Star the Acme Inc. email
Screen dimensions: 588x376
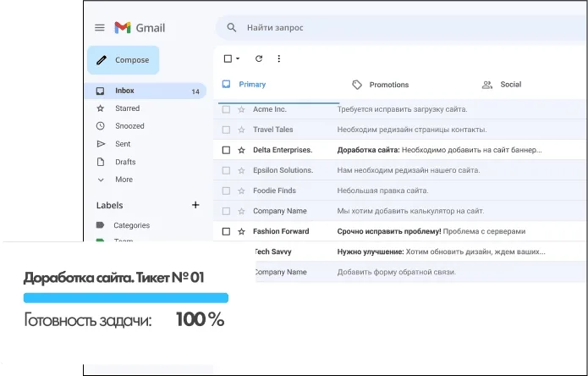click(241, 109)
